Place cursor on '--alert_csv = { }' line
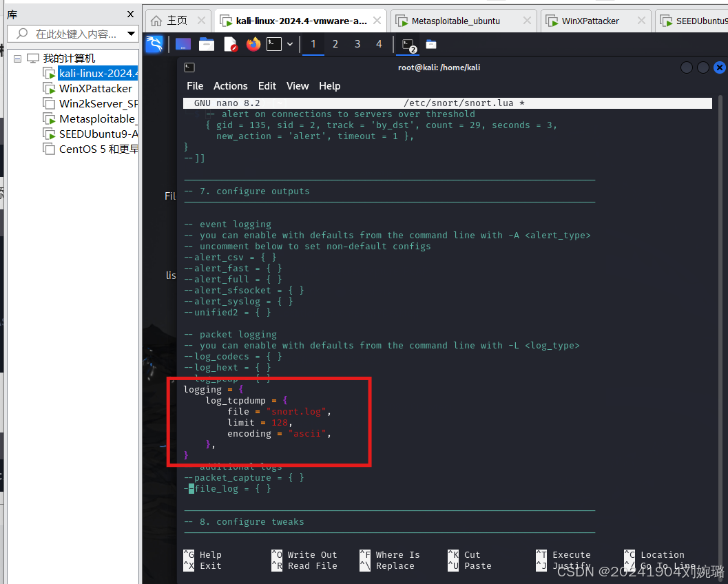728x584 pixels. pyautogui.click(x=230, y=257)
